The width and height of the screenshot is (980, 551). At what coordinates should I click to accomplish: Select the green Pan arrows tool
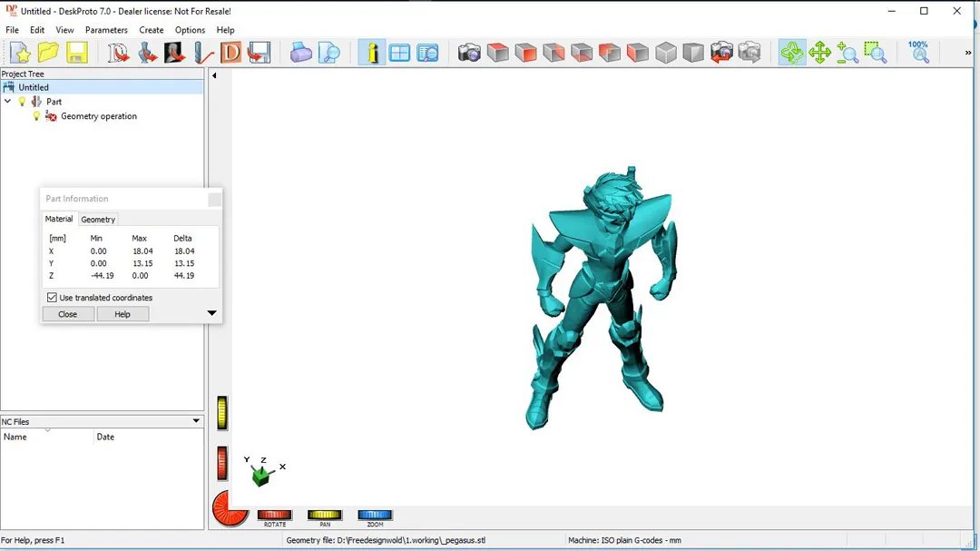pyautogui.click(x=819, y=53)
